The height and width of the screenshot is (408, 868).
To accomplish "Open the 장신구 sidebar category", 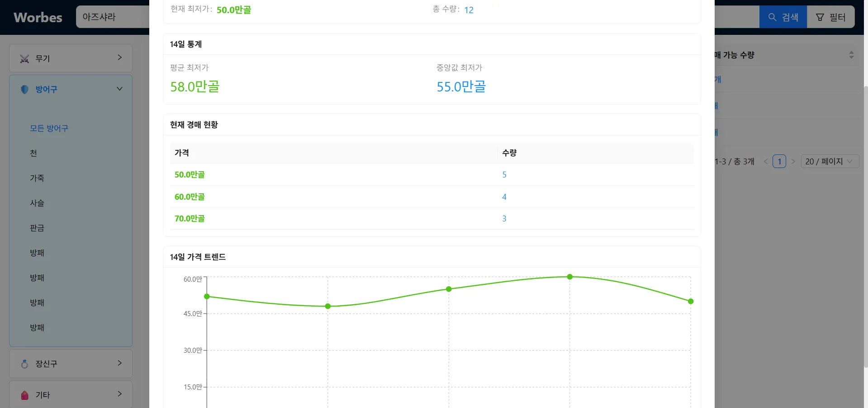I will point(71,364).
